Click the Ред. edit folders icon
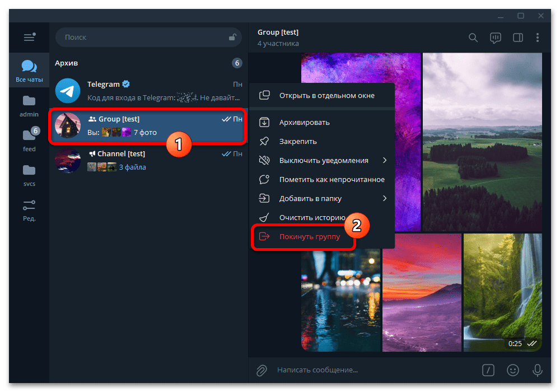This screenshot has height=392, width=560. 29,211
